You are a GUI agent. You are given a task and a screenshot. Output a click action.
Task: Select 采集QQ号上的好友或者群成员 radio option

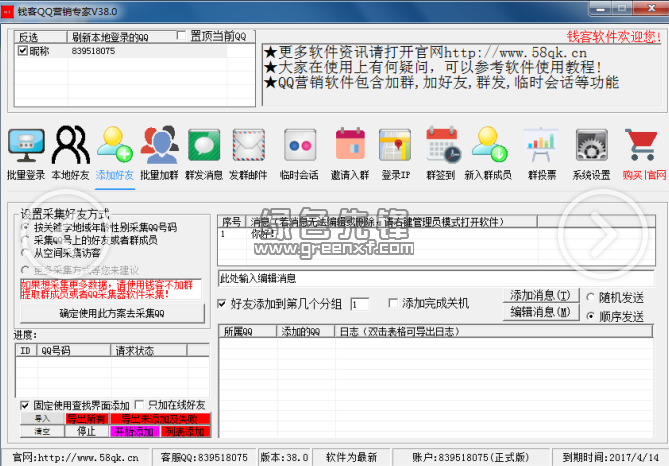[26, 240]
